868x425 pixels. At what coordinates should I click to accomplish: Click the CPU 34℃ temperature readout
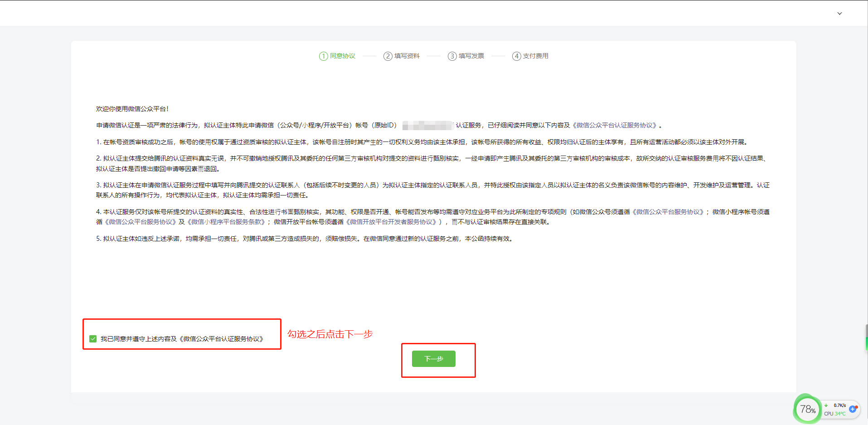tap(835, 414)
